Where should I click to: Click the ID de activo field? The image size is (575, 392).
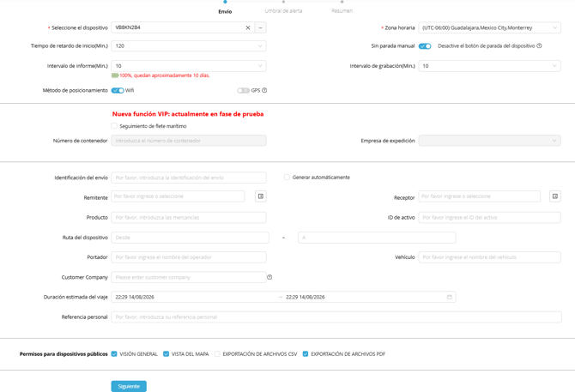489,218
